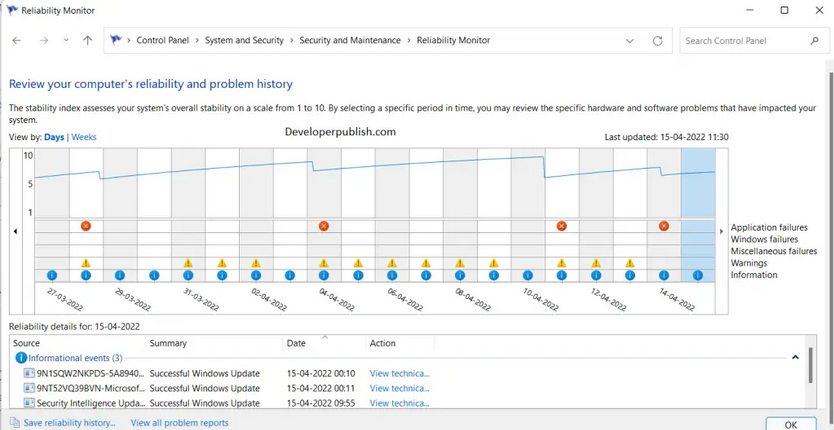
Task: Click the date cell 15-04-2022 09:55
Action: 321,403
